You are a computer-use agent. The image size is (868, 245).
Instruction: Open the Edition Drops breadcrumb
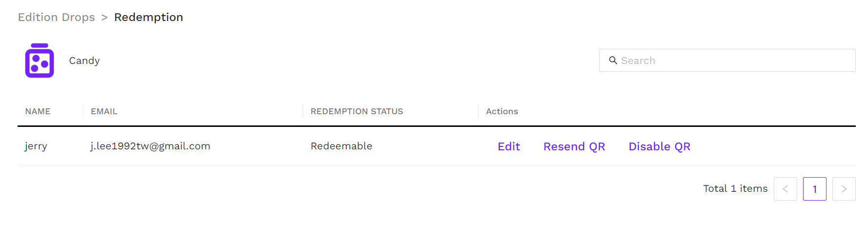[x=56, y=17]
